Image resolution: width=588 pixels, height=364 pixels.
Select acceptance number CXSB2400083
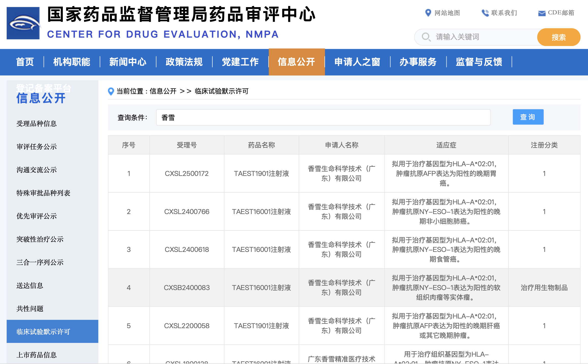pyautogui.click(x=187, y=288)
